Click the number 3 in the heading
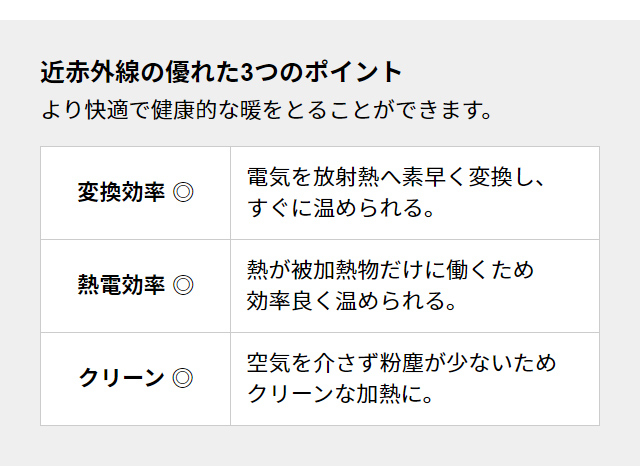The width and height of the screenshot is (640, 466). 247,73
